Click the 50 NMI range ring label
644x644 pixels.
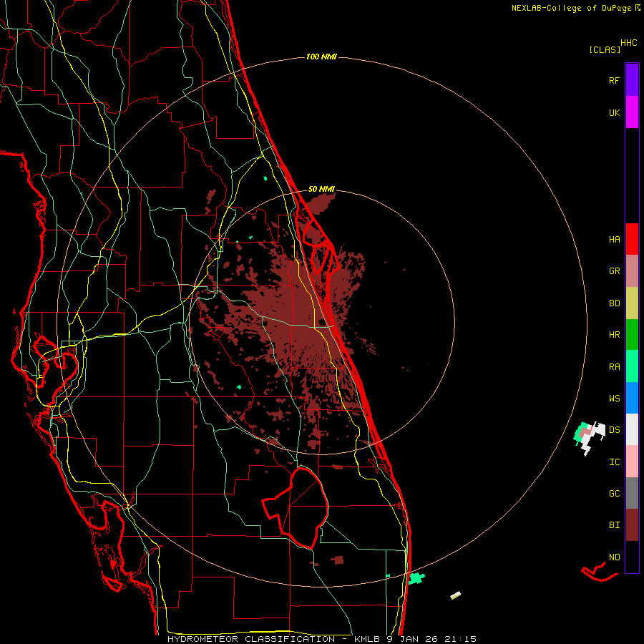[321, 189]
